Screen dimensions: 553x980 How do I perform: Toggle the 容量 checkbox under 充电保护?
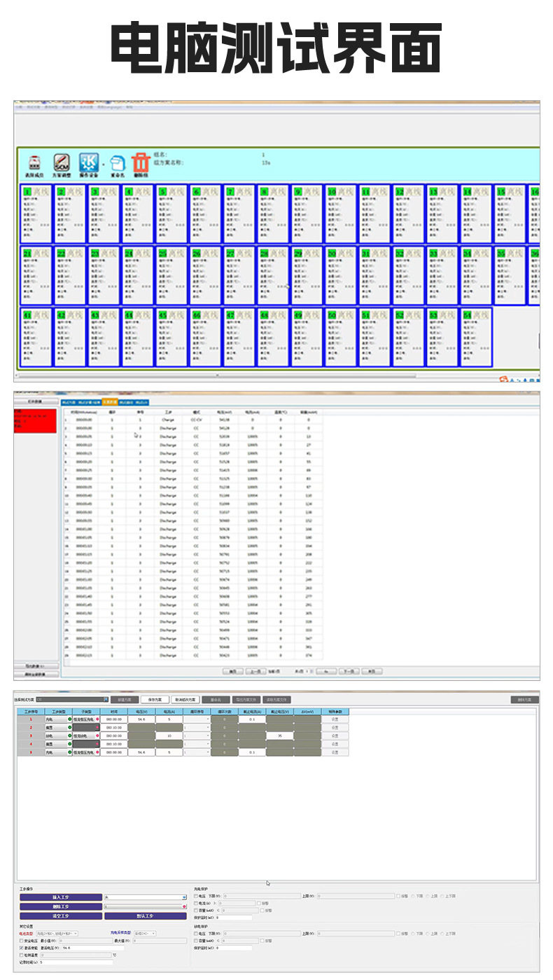pyautogui.click(x=196, y=911)
